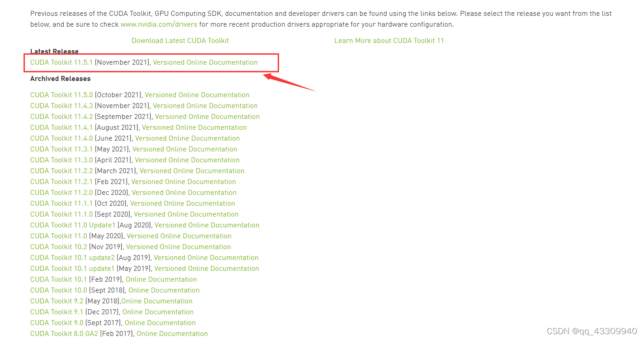Select CUDA Toolkit 11.1.0 link
644x340 pixels.
61,214
